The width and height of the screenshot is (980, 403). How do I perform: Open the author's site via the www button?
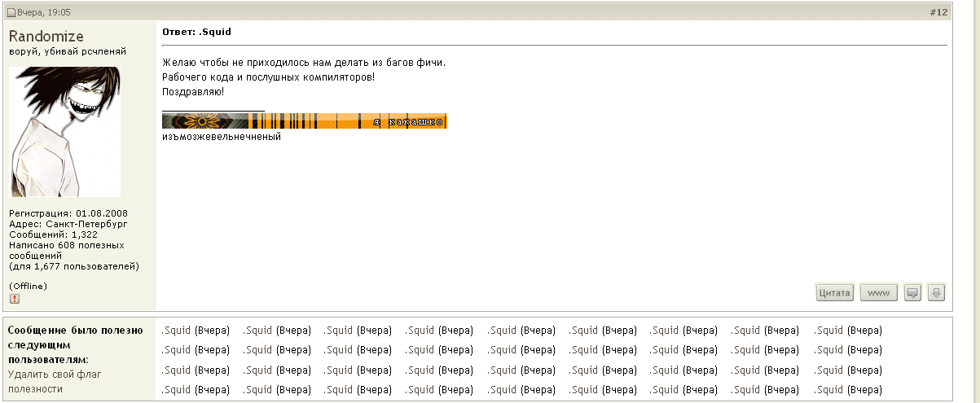click(x=878, y=292)
